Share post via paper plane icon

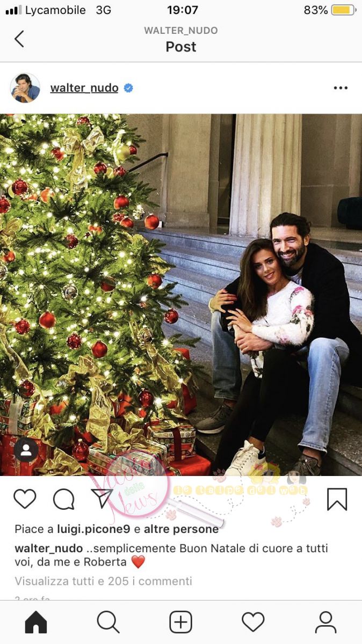coord(102,499)
